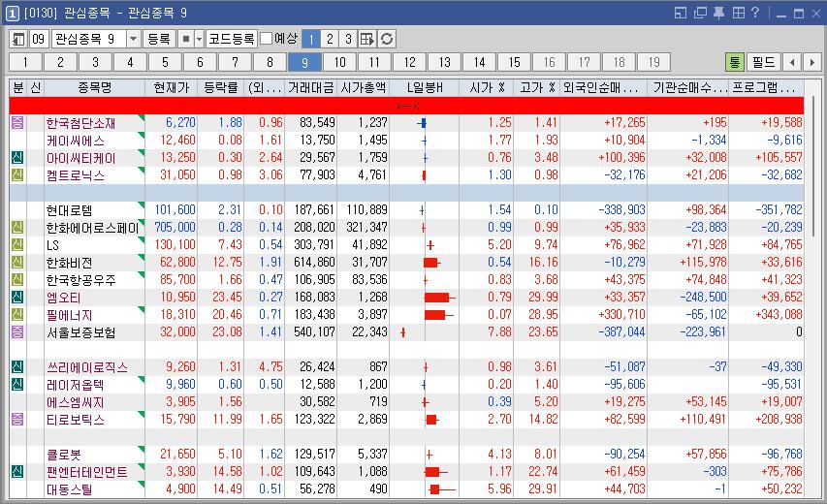Click the 증 badge beside 티로보틱스
Screen dimensions: 827x504
(x=17, y=419)
